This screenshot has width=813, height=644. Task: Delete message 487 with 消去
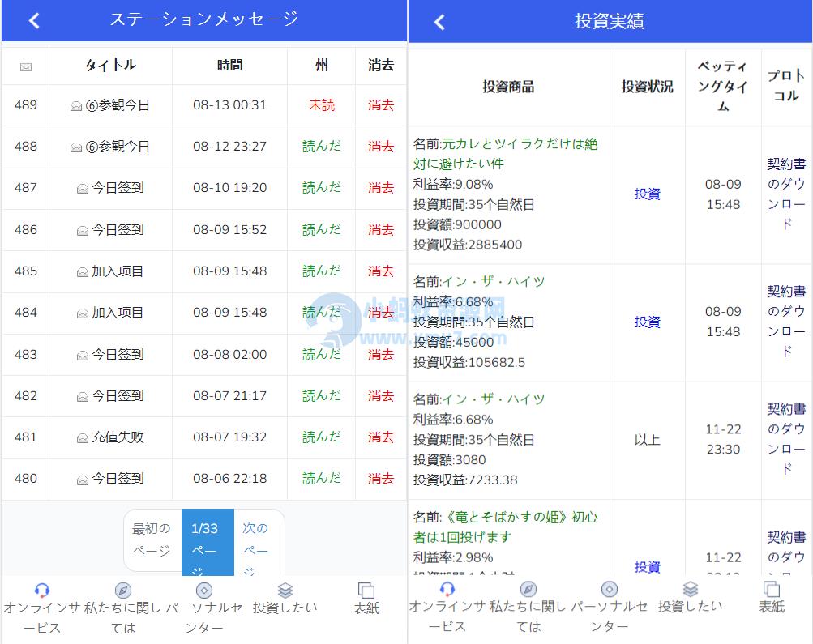(381, 188)
